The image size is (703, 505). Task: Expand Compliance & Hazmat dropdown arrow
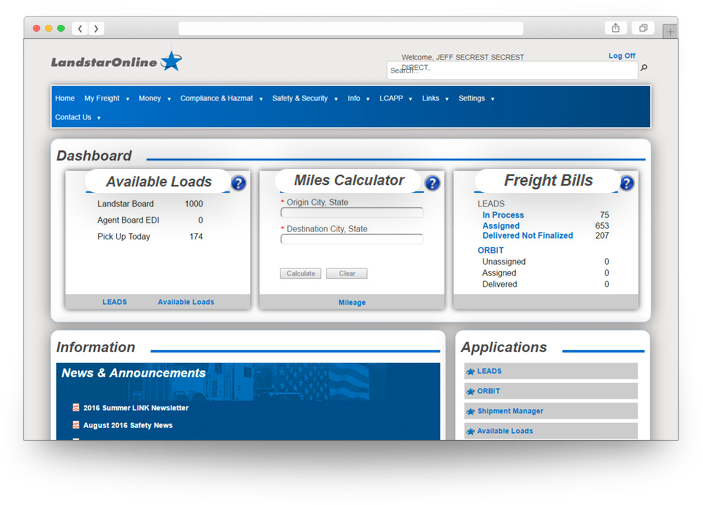click(x=261, y=99)
